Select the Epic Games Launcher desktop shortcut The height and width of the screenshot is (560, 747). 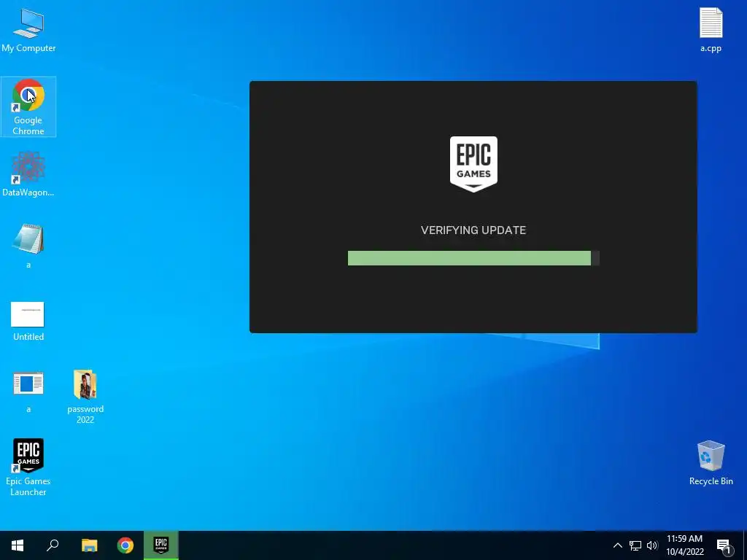(x=28, y=467)
